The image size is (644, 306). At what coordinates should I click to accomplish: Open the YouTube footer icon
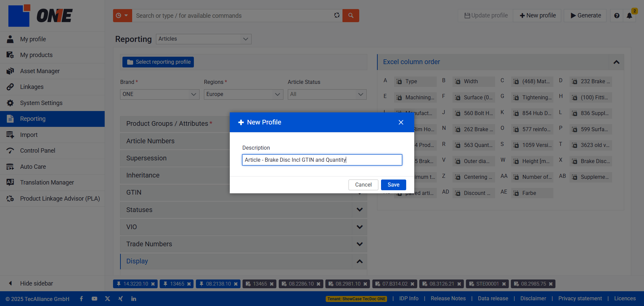coord(94,299)
